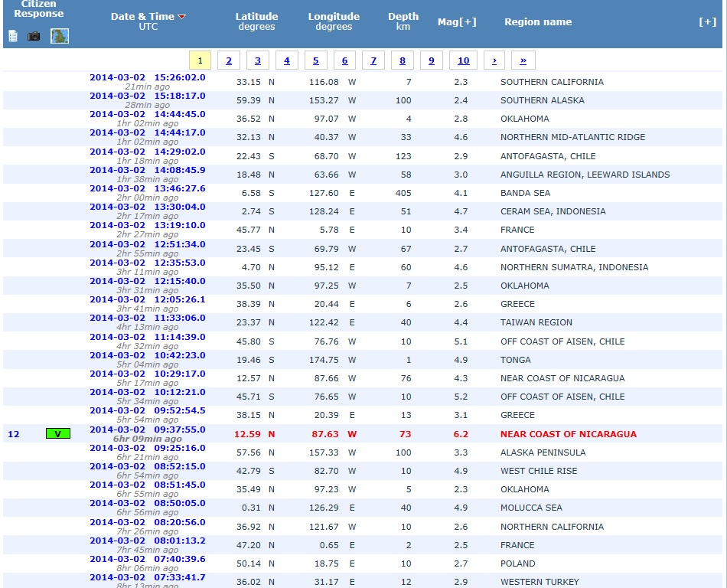Click the 12 citizen response count
This screenshot has width=727, height=588.
[14, 435]
